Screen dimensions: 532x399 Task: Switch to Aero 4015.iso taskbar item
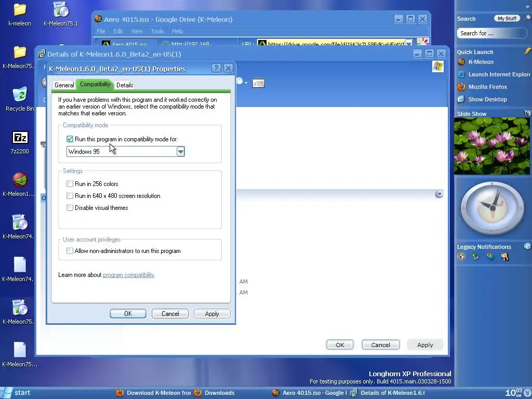pos(310,393)
